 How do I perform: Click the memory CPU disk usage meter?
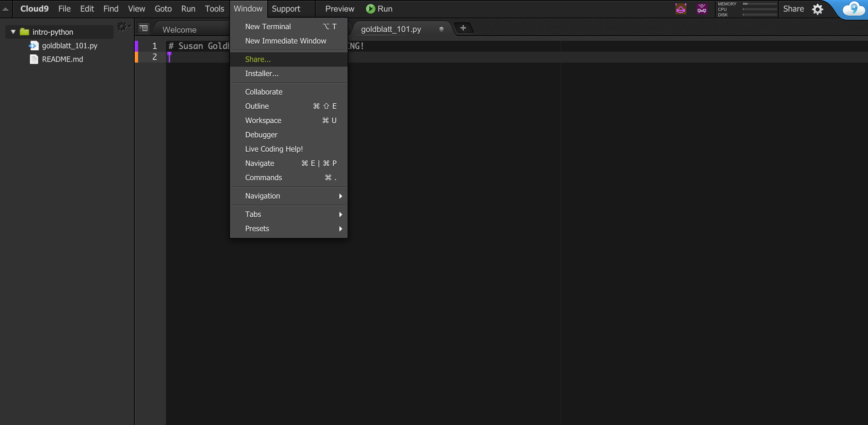[x=747, y=9]
